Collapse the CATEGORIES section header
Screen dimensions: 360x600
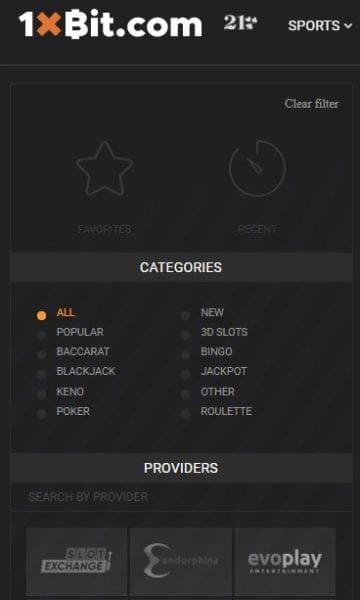pos(181,267)
